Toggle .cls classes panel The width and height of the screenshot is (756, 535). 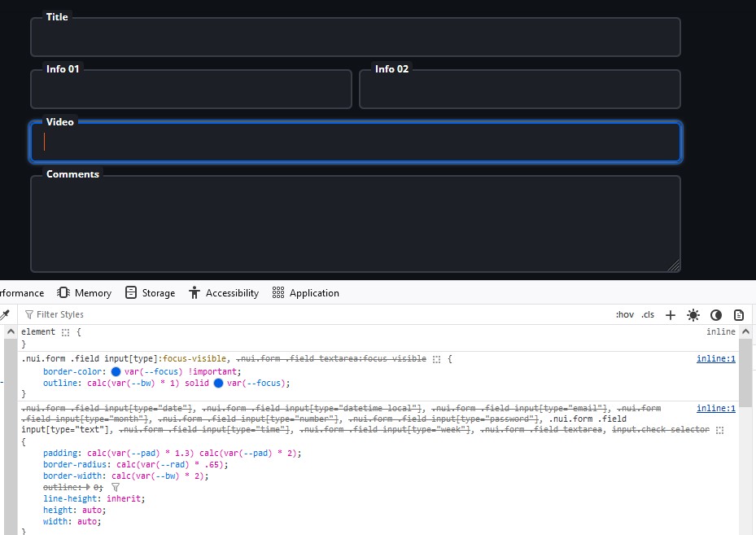[x=648, y=315]
